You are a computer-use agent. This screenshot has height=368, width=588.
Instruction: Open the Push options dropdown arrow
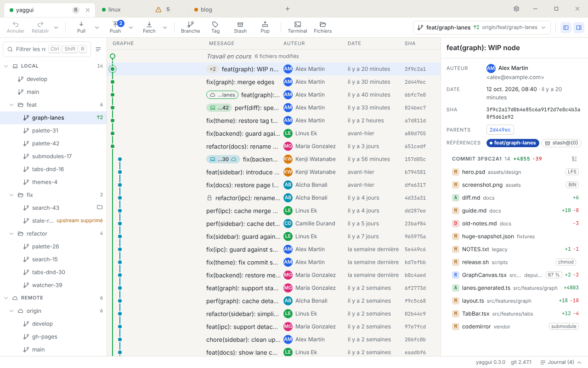click(131, 28)
